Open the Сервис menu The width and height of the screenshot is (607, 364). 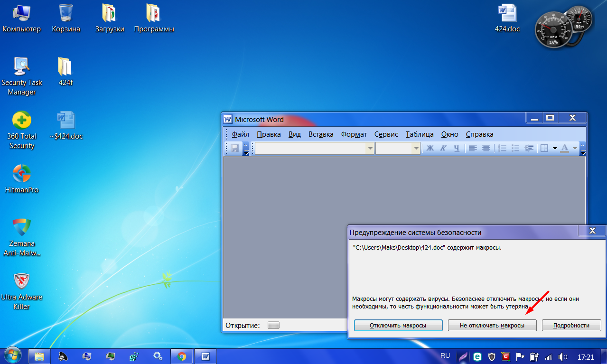[386, 134]
